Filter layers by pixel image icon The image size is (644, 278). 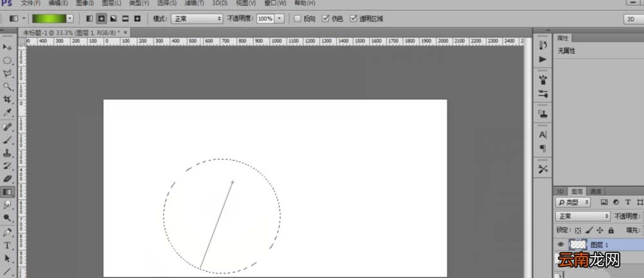[x=604, y=202]
